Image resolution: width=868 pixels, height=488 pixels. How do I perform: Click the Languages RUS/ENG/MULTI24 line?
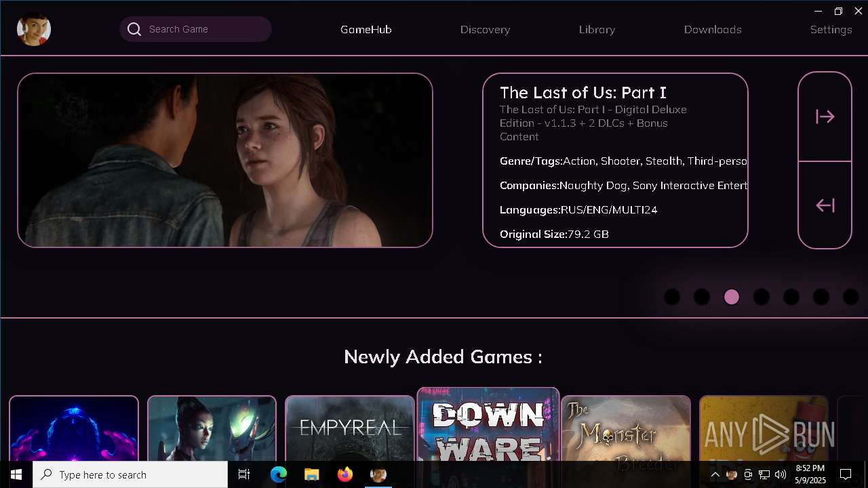click(x=578, y=210)
